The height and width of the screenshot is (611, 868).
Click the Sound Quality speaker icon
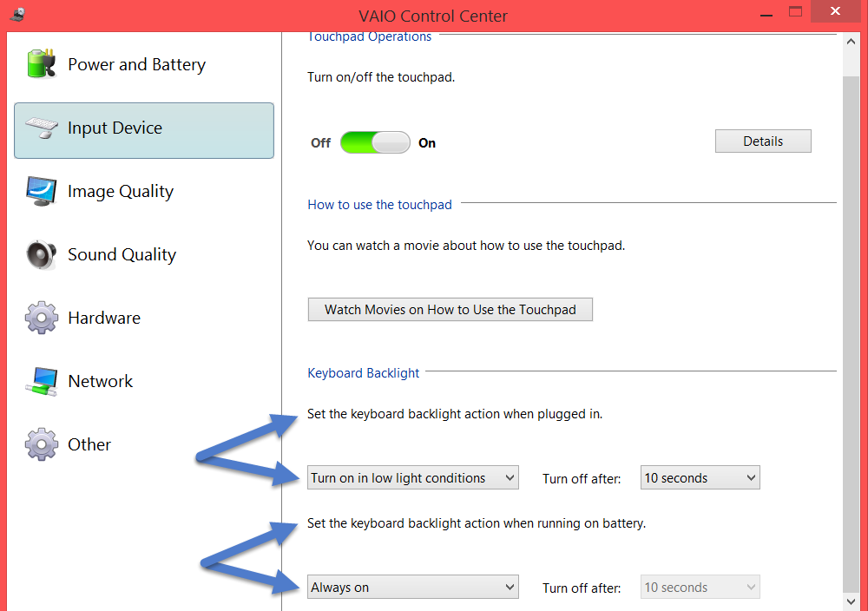pyautogui.click(x=42, y=254)
